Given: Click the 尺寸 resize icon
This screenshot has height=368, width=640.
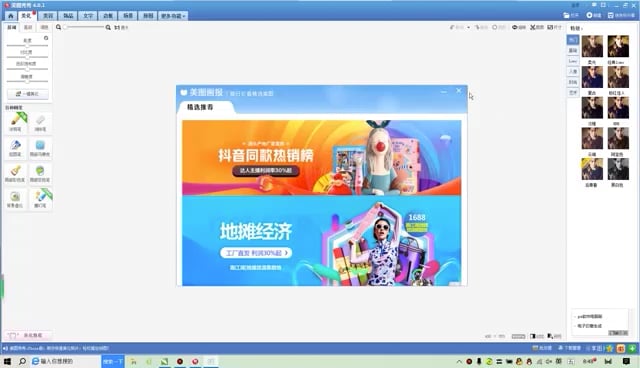Looking at the screenshot, I should 554,27.
